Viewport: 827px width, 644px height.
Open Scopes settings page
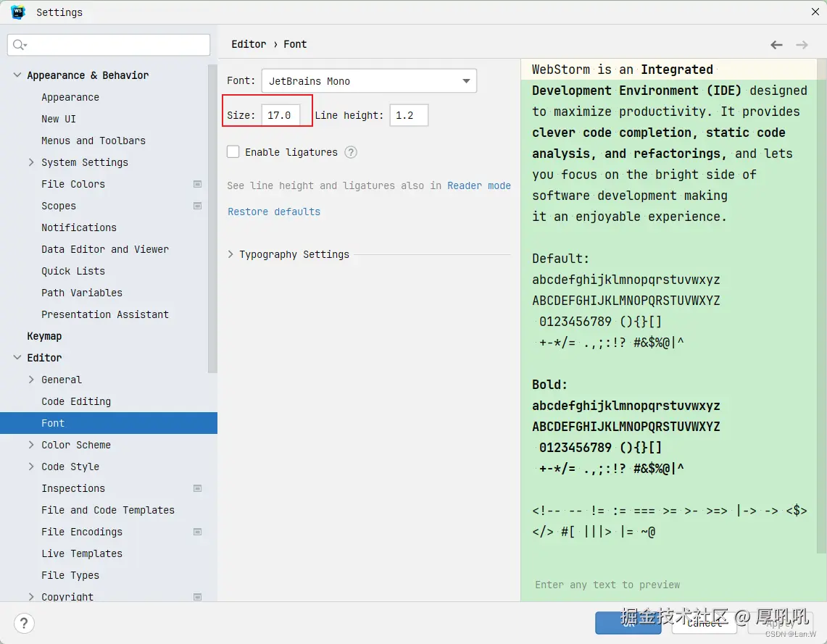[59, 206]
